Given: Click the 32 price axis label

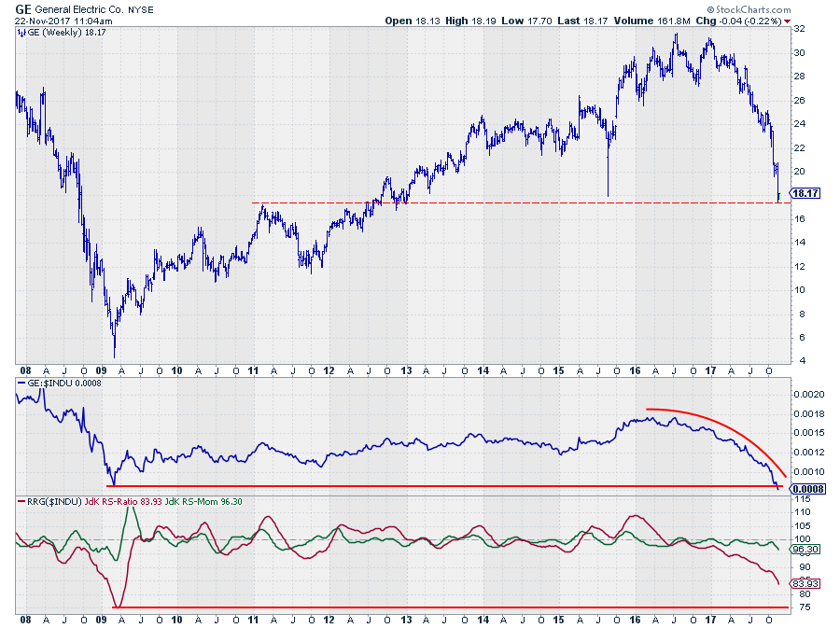Looking at the screenshot, I should 799,29.
